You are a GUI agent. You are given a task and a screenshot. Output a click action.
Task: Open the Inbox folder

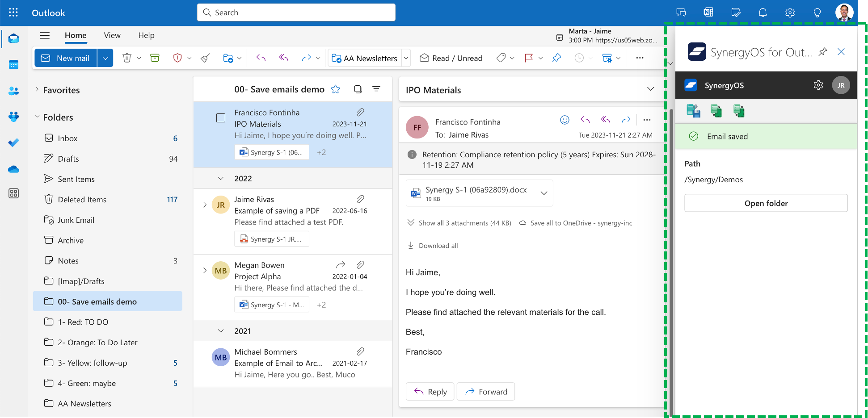pyautogui.click(x=108, y=138)
